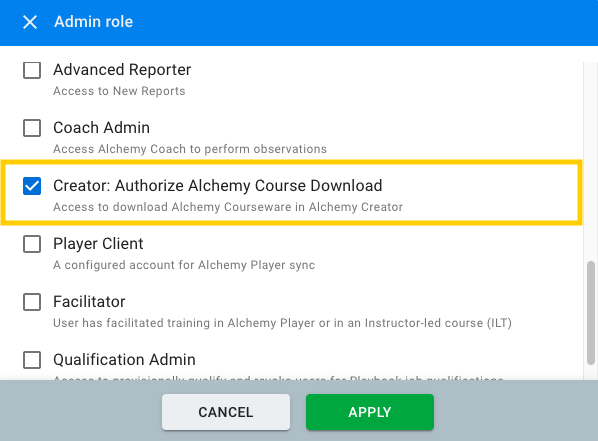Enable the Advanced Reporter checkbox
Viewport: 598px width, 441px height.
click(x=32, y=70)
